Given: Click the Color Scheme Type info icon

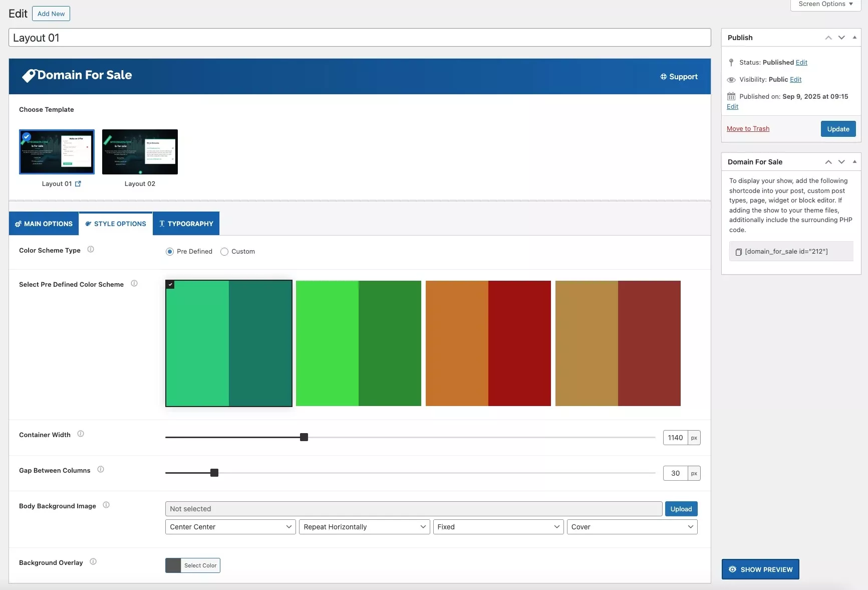Looking at the screenshot, I should 91,250.
